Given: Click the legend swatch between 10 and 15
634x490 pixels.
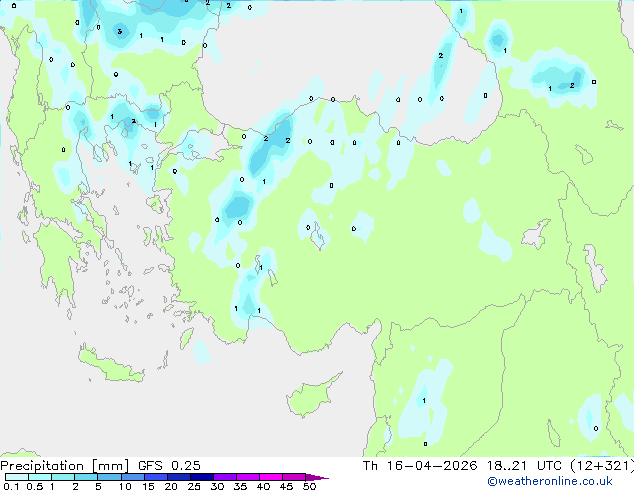Looking at the screenshot, I should (132, 477).
